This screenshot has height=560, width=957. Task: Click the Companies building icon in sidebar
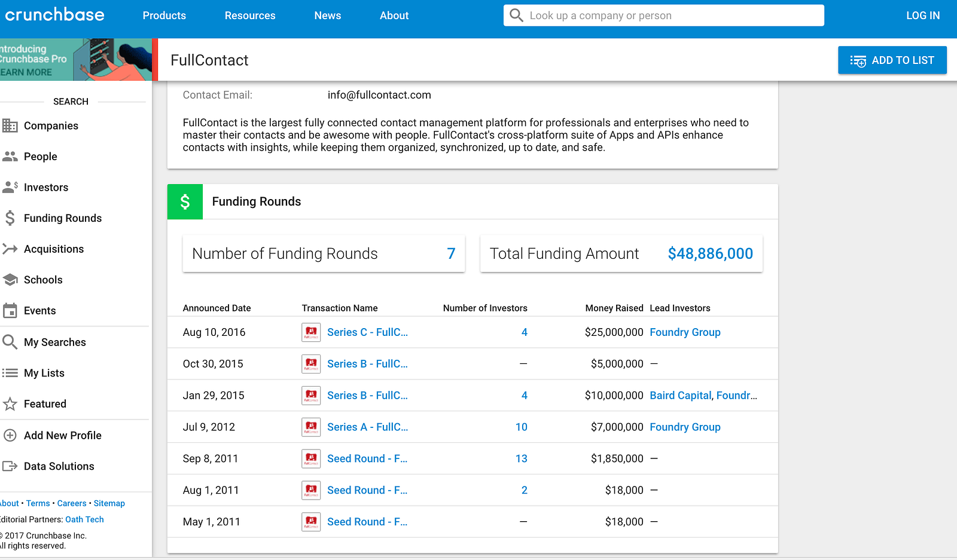point(10,126)
